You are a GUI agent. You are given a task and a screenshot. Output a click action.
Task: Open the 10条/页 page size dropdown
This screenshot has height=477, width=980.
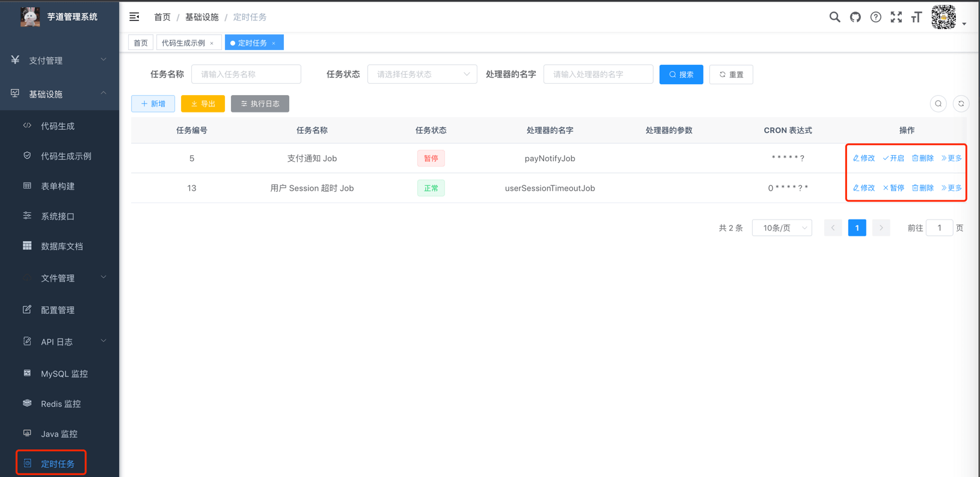pos(782,228)
